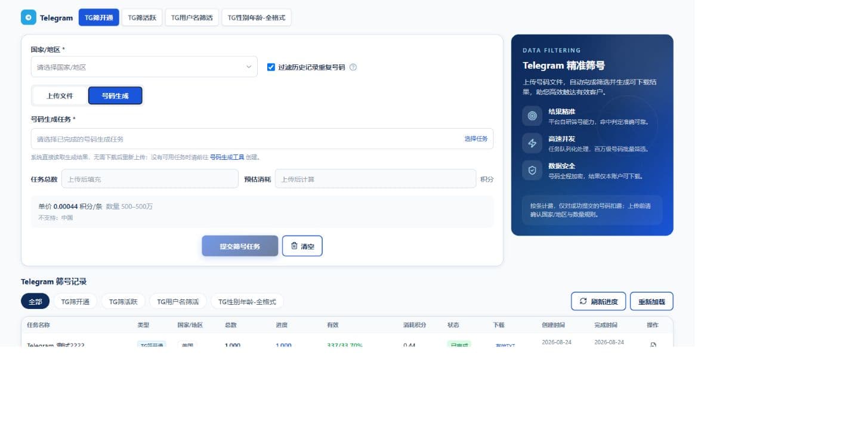Click the 单价 0.00044 积分/条 text

[x=70, y=206]
